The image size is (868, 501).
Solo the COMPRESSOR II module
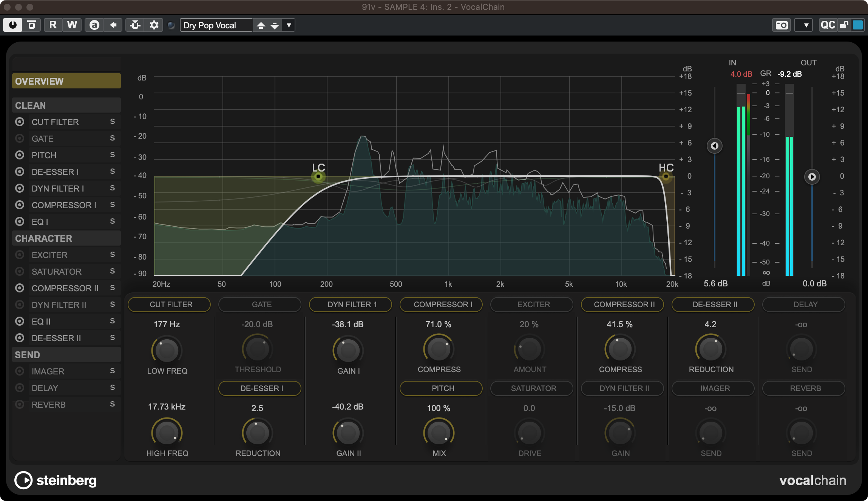[112, 288]
